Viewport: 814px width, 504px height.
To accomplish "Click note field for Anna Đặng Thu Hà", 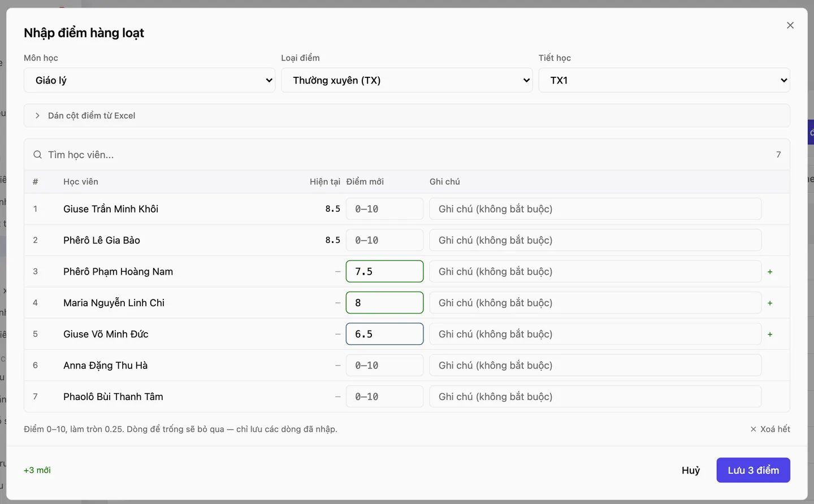I will click(x=595, y=366).
